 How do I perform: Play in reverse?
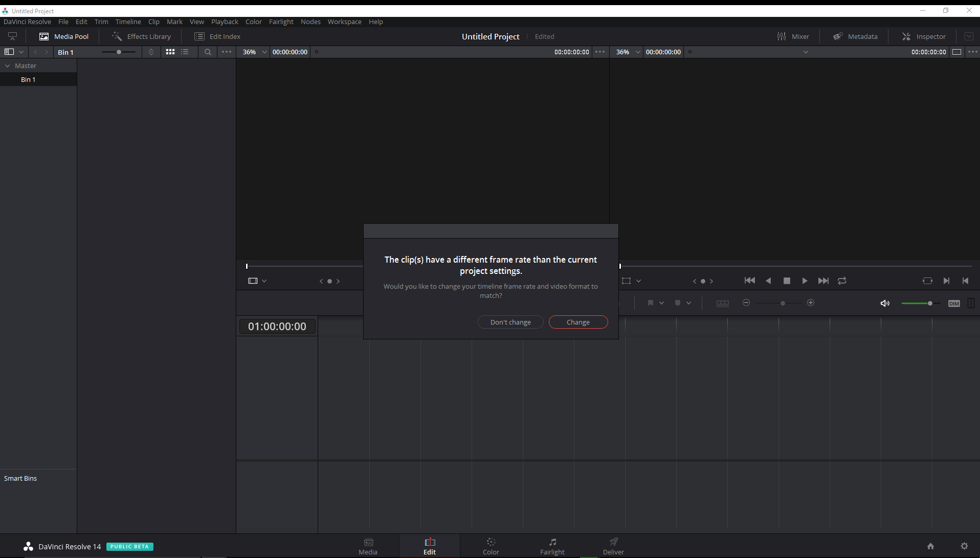[x=768, y=281]
